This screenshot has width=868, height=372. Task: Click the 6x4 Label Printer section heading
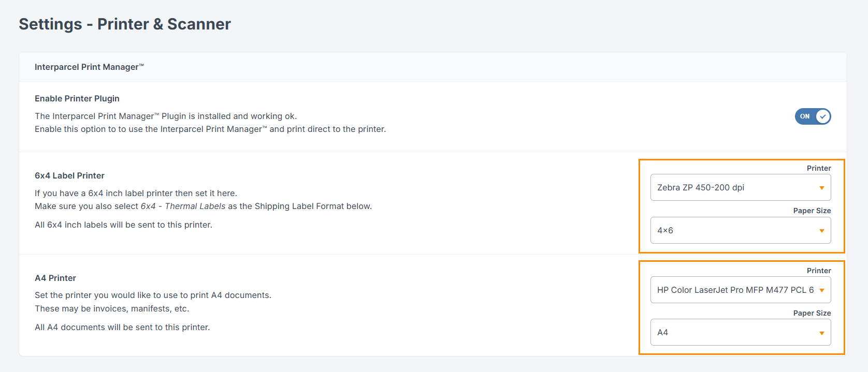pos(69,175)
